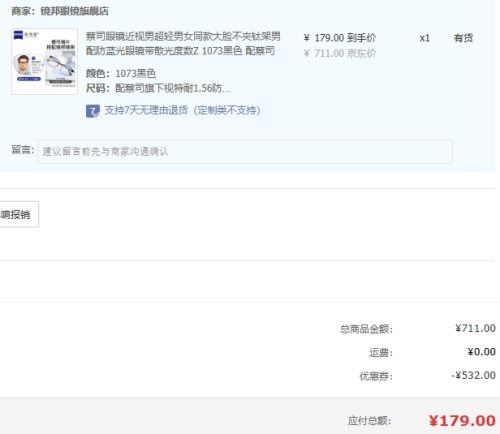Click the strikethrough ¥711.00 京东价

pyautogui.click(x=340, y=53)
